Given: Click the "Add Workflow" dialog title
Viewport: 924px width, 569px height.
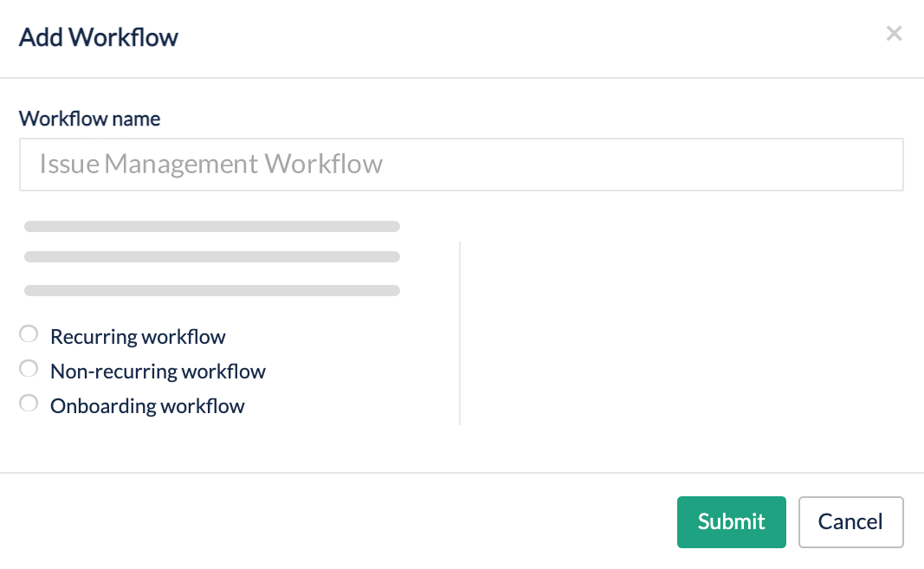Looking at the screenshot, I should point(99,37).
